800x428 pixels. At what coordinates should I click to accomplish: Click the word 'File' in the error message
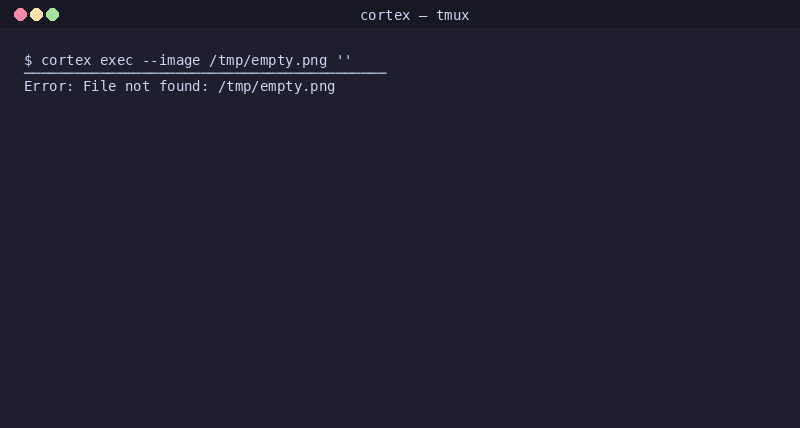(100, 86)
